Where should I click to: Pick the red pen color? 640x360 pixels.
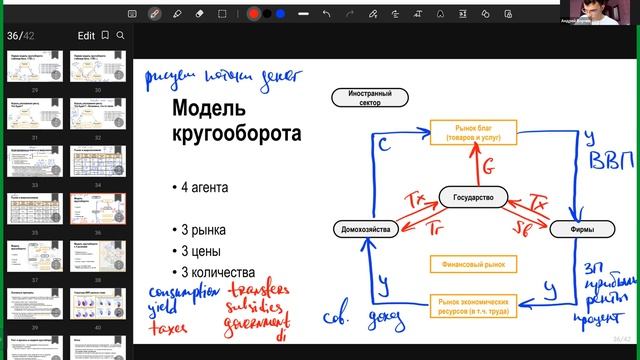coord(253,14)
